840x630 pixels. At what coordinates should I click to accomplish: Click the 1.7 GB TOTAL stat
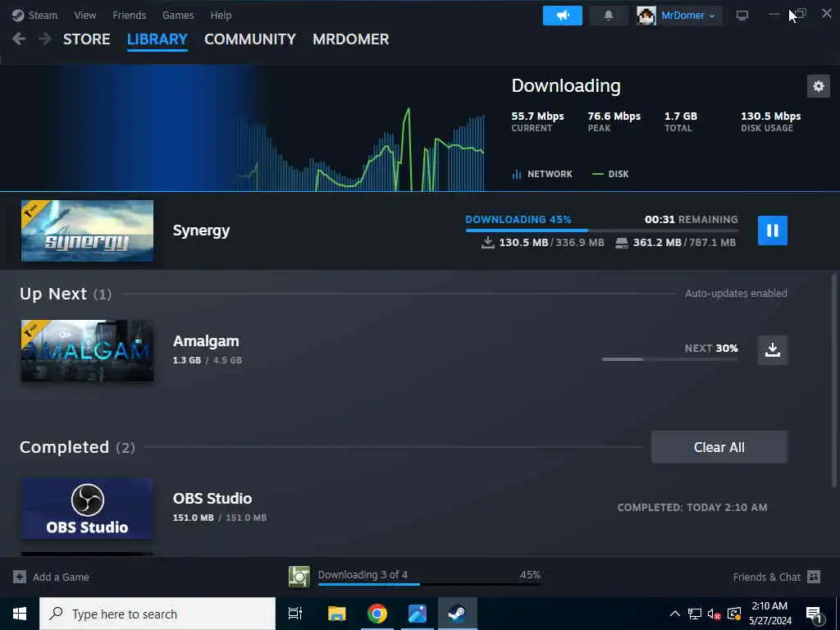point(680,121)
